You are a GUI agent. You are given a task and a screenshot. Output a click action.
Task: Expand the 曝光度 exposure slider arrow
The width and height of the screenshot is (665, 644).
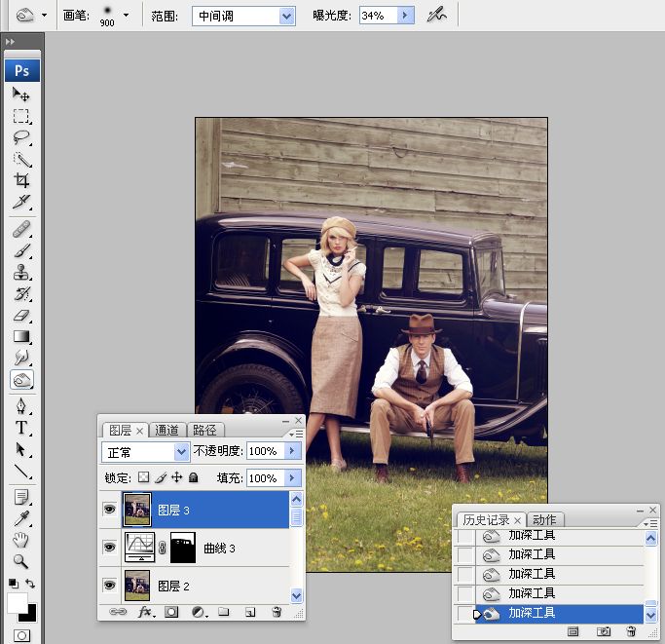click(x=406, y=17)
